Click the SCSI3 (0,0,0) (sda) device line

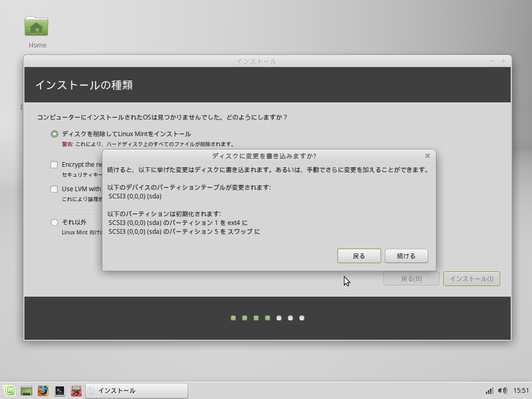tap(135, 196)
